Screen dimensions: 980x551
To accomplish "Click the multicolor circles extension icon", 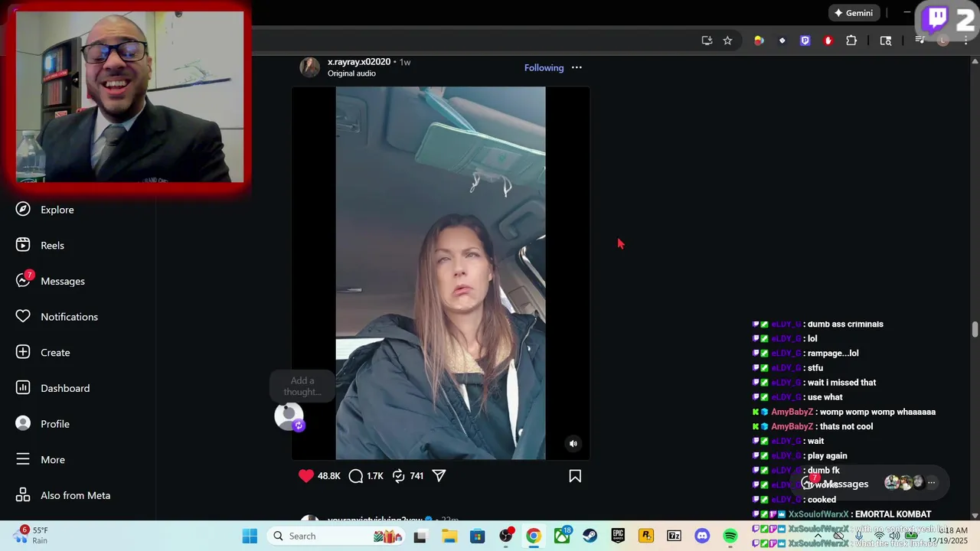I will (759, 41).
